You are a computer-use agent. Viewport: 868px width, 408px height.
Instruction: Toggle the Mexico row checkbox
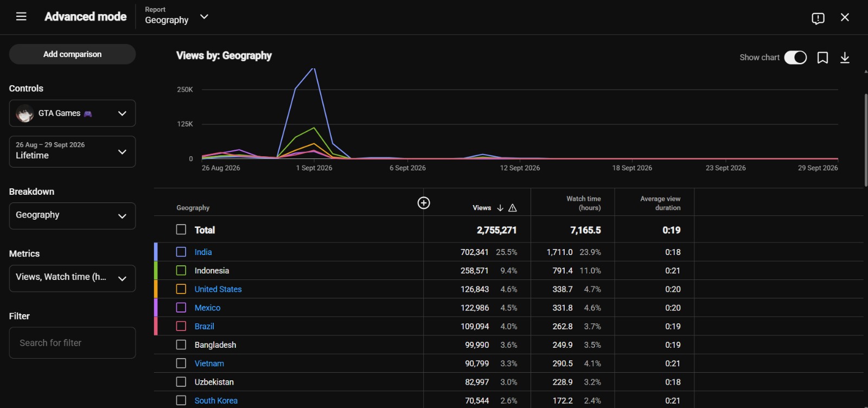[x=181, y=308]
